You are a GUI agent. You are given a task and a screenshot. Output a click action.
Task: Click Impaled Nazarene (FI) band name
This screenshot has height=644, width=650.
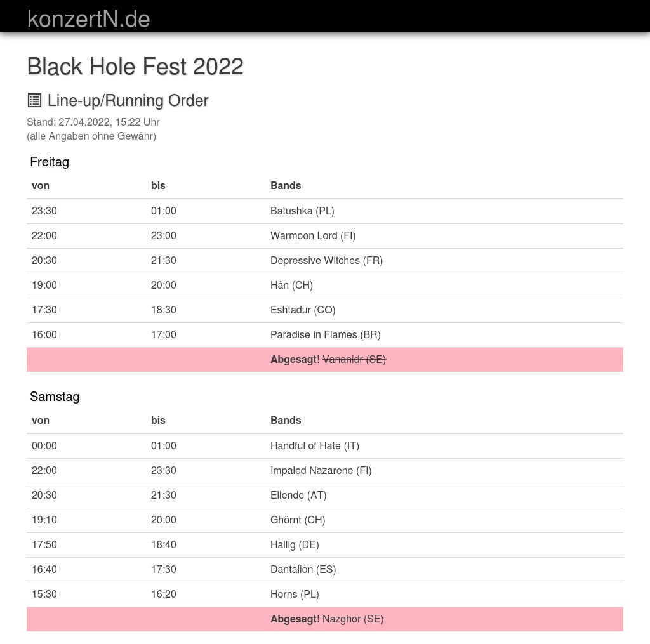click(321, 470)
